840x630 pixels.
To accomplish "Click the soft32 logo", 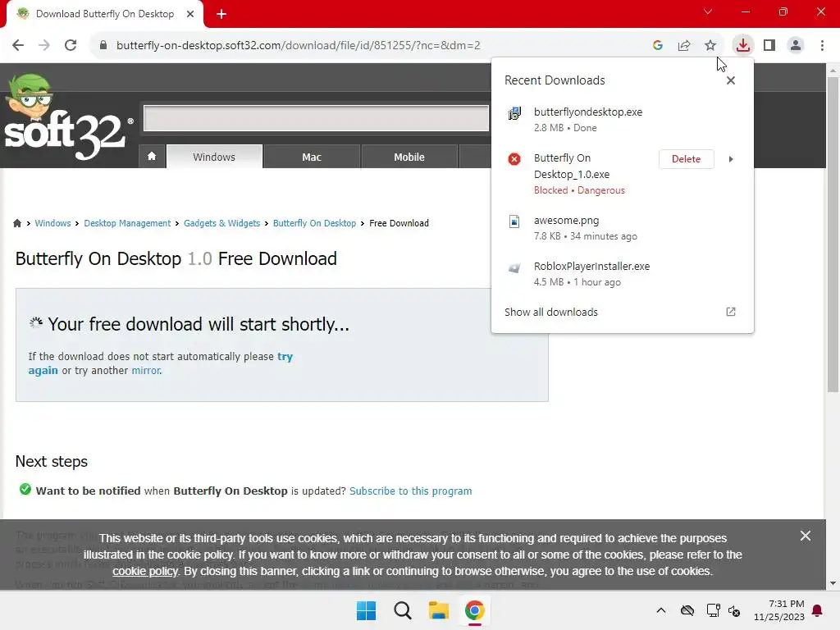I will click(x=67, y=118).
